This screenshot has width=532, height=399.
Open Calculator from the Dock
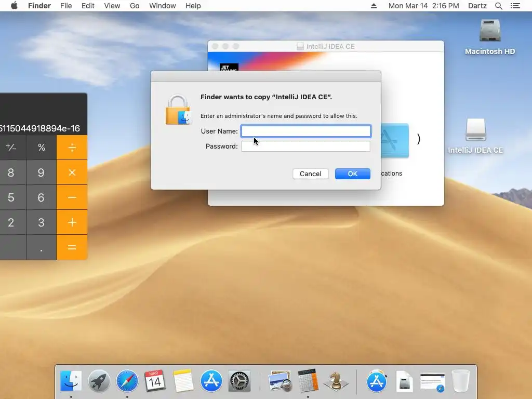[x=308, y=381]
